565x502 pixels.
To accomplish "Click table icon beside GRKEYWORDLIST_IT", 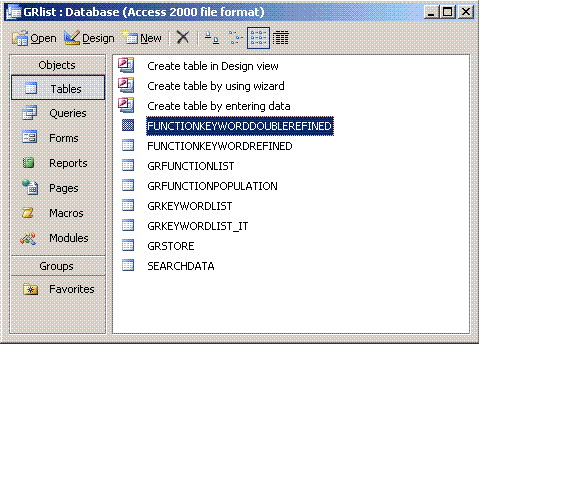I will 128,225.
